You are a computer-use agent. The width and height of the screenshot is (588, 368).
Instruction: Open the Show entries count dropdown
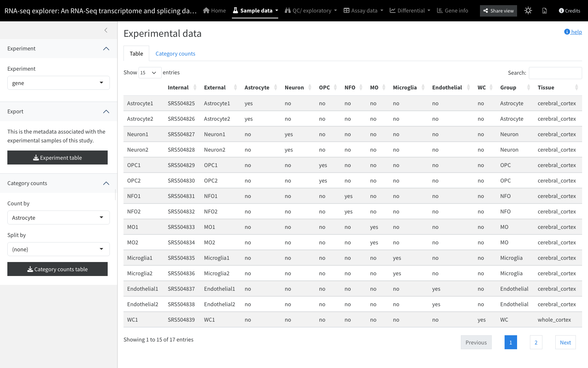tap(150, 72)
